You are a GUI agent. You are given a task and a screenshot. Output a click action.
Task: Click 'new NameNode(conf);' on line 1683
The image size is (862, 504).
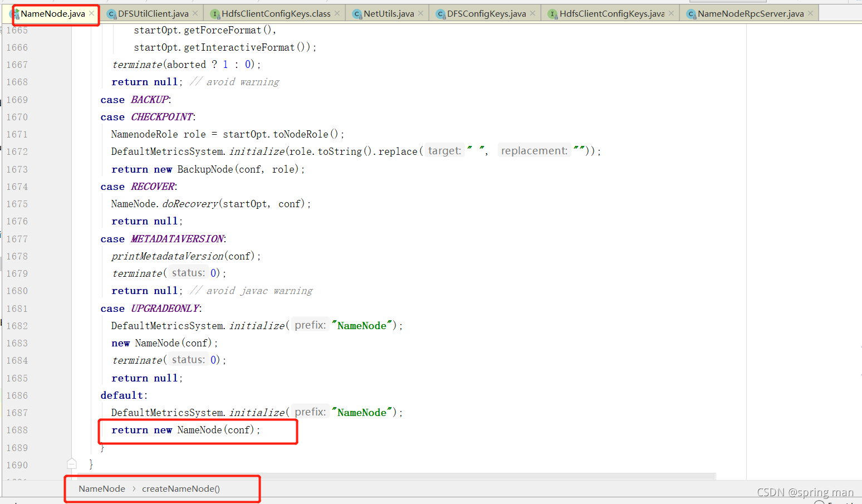click(x=165, y=343)
